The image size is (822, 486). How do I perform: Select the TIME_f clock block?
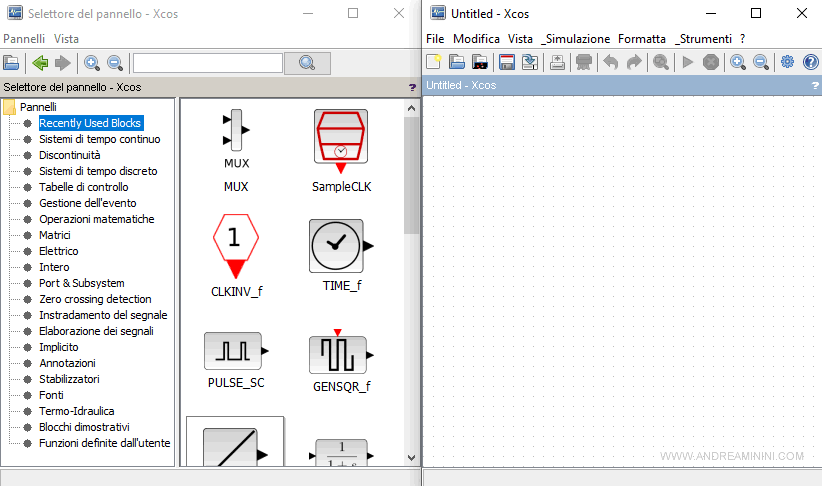pos(341,256)
